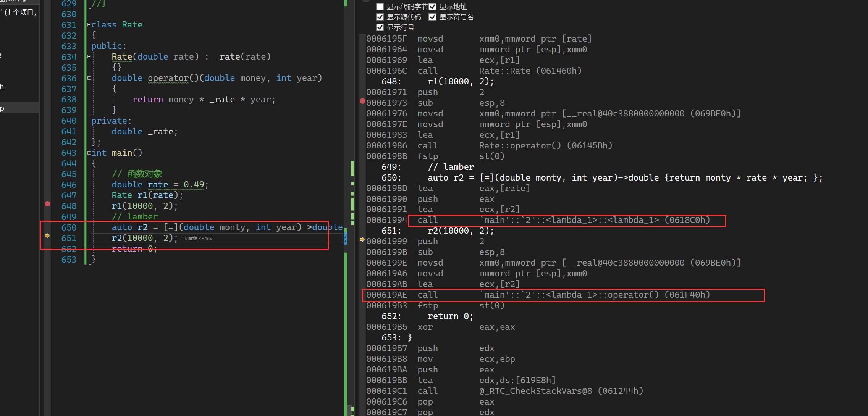
Task: Click 'fstp st(0)' at address 000619B3
Action: click(x=435, y=306)
